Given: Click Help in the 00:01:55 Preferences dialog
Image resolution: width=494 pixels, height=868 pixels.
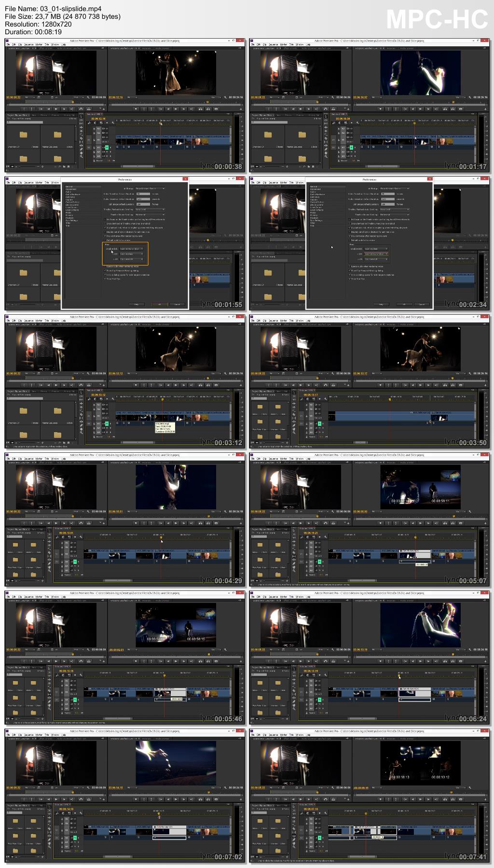Looking at the screenshot, I should [137, 304].
